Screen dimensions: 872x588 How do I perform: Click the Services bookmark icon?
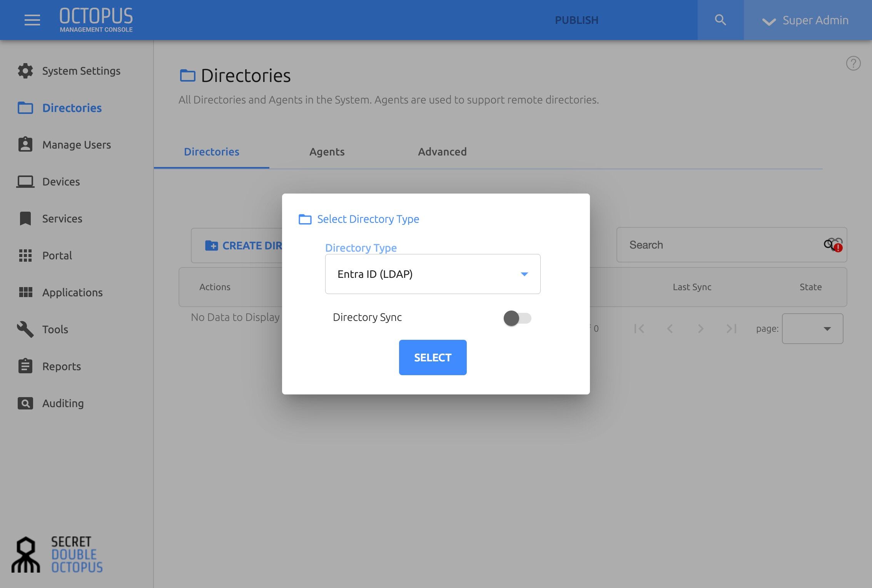coord(25,218)
